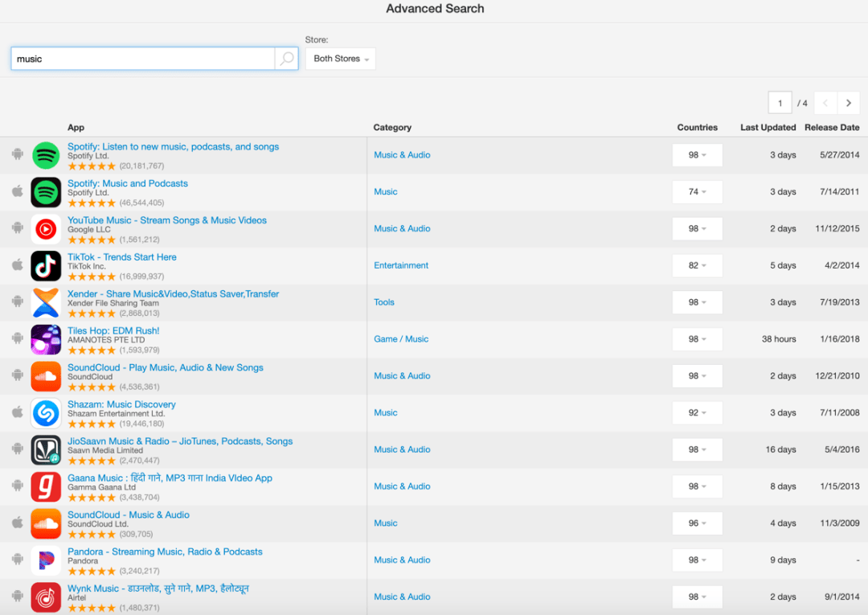Open countries dropdown in Pandora row
This screenshot has width=868, height=615.
click(697, 560)
